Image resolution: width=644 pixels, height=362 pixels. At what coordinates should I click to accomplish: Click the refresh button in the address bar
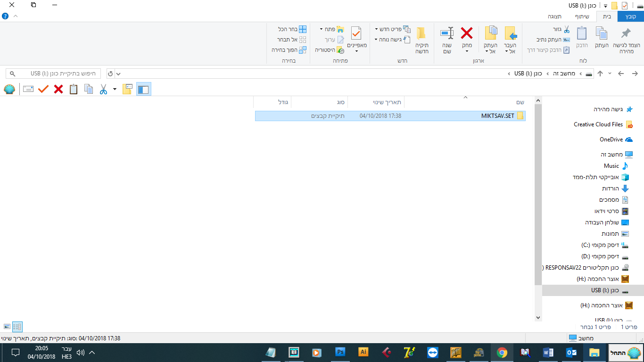pyautogui.click(x=110, y=74)
